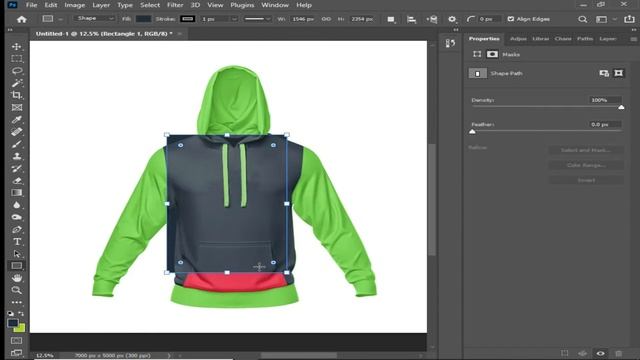Click the delete mask trash icon
This screenshot has height=360, width=640.
tap(619, 353)
